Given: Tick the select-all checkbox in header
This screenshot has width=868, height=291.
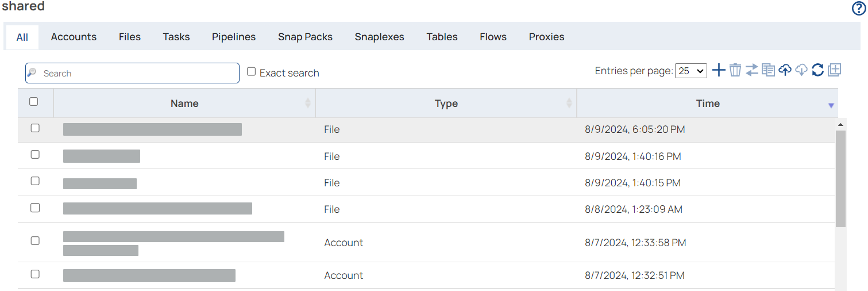Looking at the screenshot, I should coord(34,102).
